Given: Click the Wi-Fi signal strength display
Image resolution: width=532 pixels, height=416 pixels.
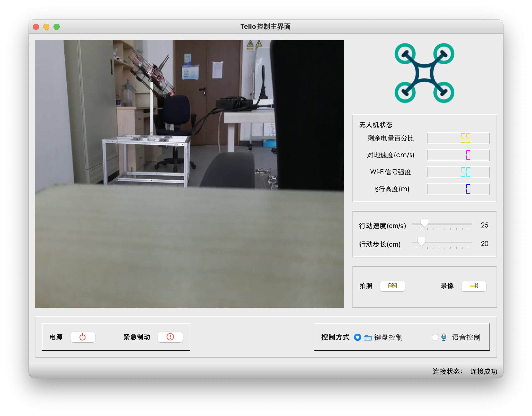Looking at the screenshot, I should pos(458,172).
